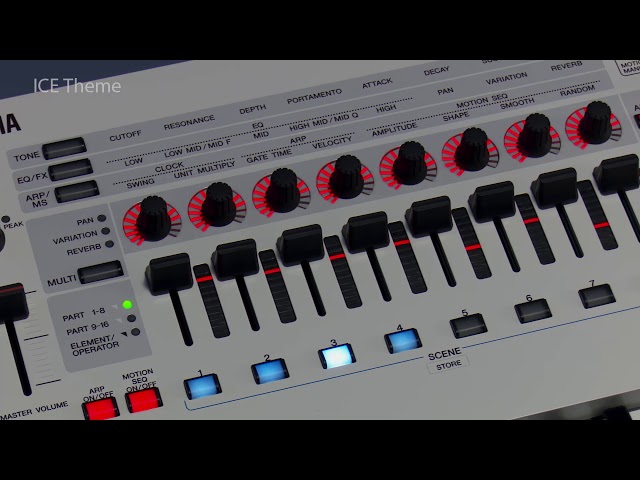Click the ATTACK / AMPLITUDE knob
The width and height of the screenshot is (640, 480).
pos(410,163)
